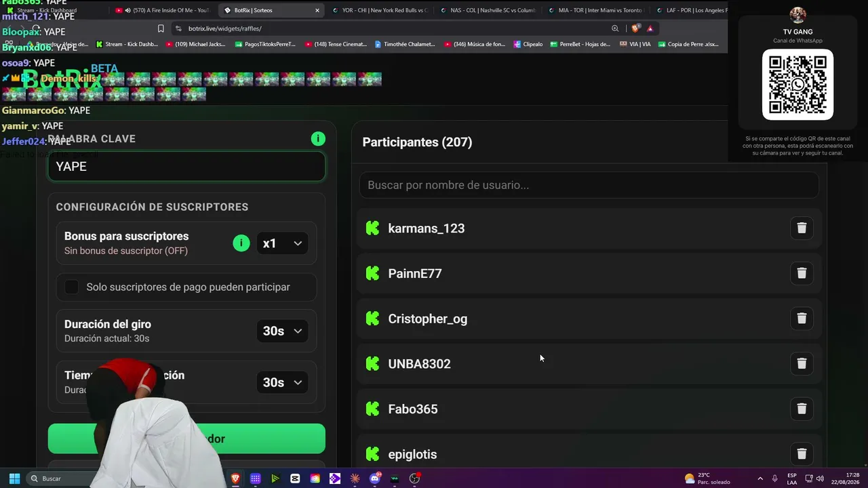Click the microphone icon in system tray
Screen dimensions: 868x488
(x=774, y=479)
